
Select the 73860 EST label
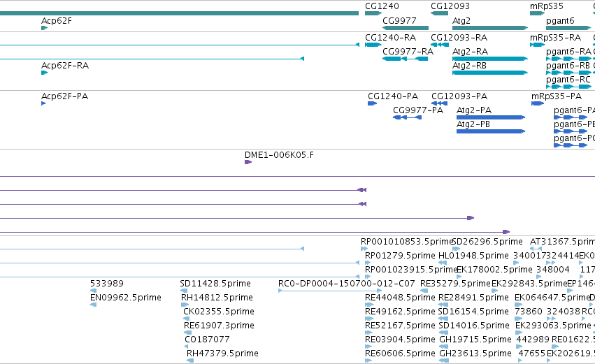[x=529, y=312]
